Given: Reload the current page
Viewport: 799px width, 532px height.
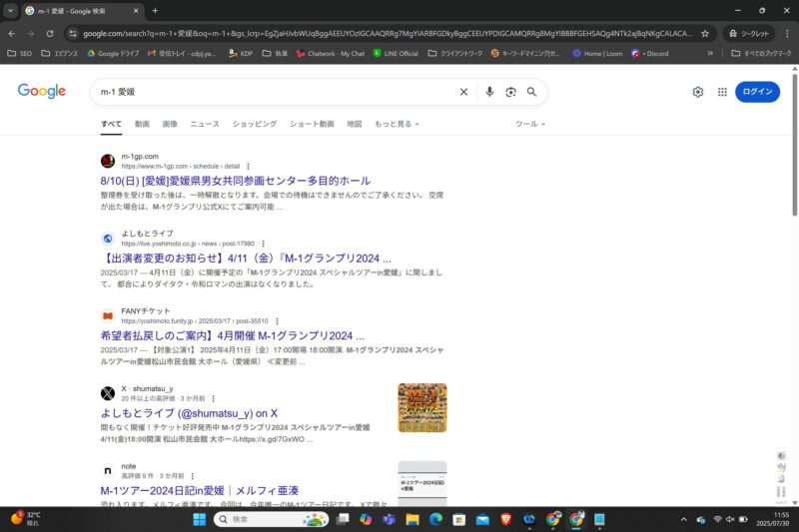Looking at the screenshot, I should pos(50,34).
